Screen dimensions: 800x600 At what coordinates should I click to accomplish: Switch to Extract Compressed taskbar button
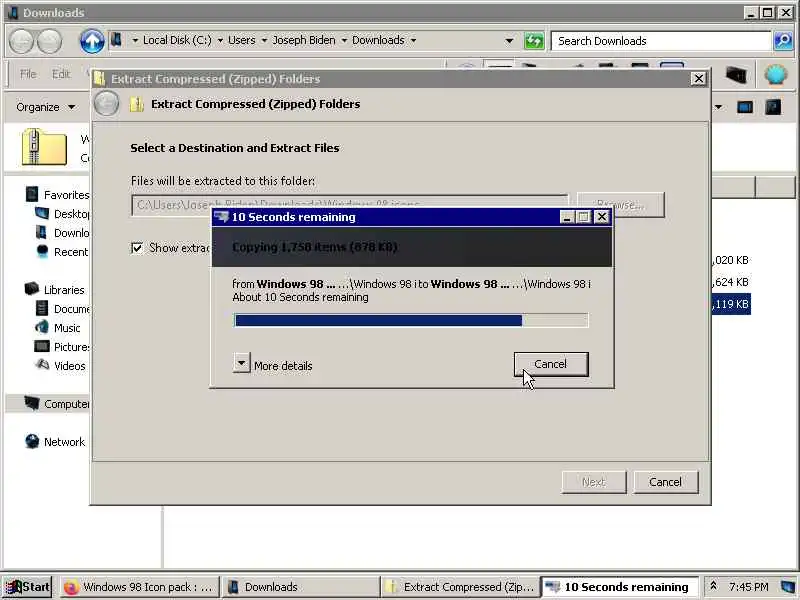click(459, 587)
